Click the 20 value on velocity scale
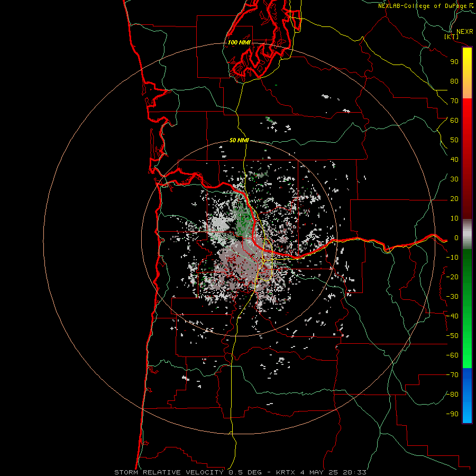This screenshot has height=476, width=476. click(x=454, y=199)
